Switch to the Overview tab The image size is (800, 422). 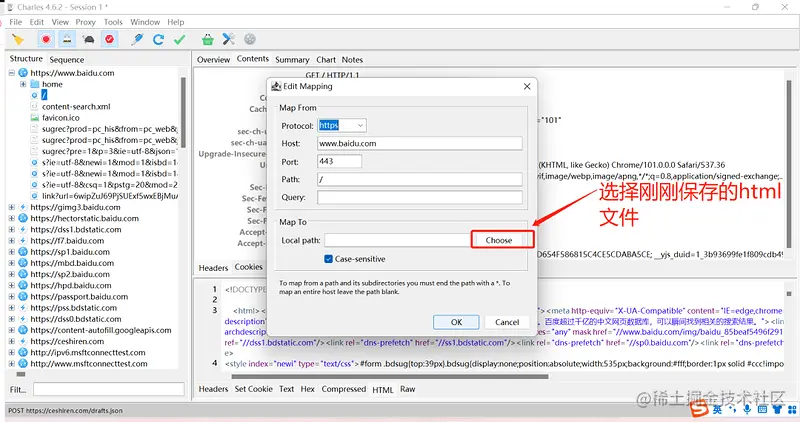(213, 60)
